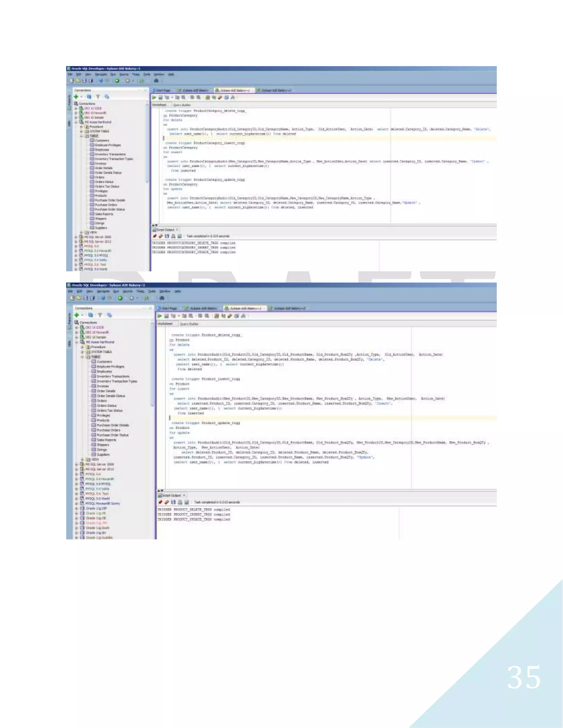Select Purchase Order Details table in lower tree

click(112, 425)
